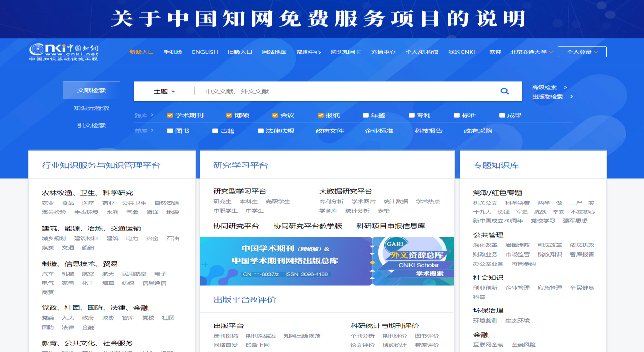
Task: Open the GARI foreign resources banner
Action: coord(414,261)
